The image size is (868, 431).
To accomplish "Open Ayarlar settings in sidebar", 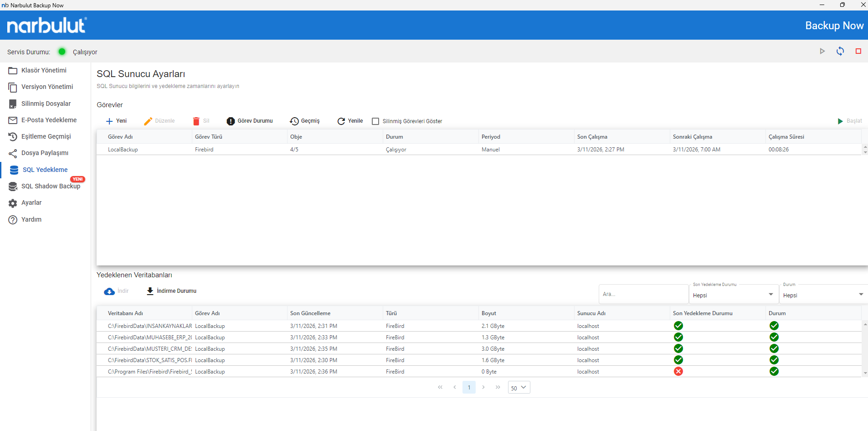I will [31, 203].
